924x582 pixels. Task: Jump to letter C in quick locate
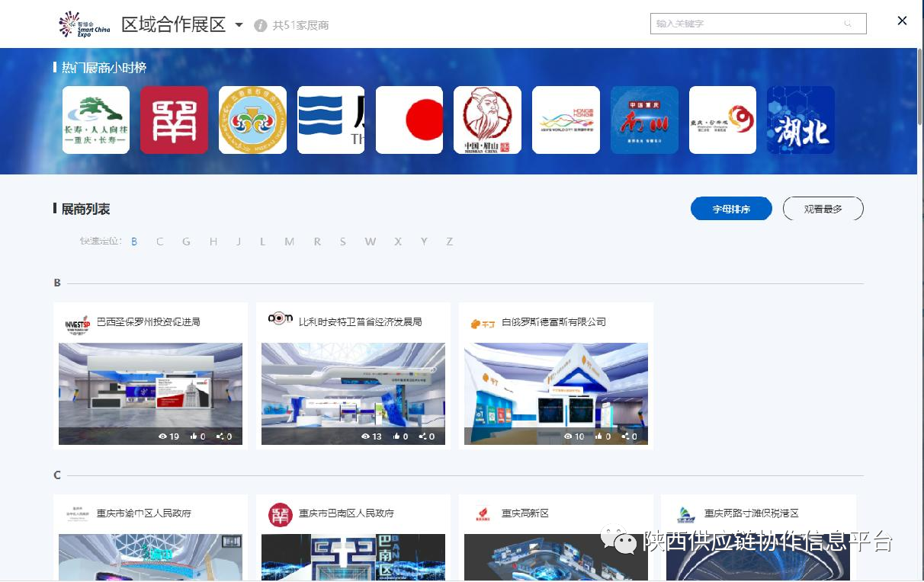pos(160,241)
